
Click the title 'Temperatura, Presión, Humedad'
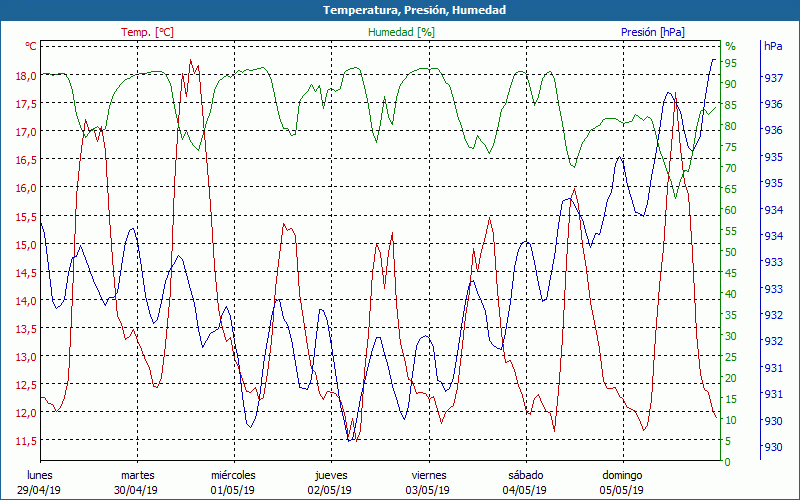[414, 10]
